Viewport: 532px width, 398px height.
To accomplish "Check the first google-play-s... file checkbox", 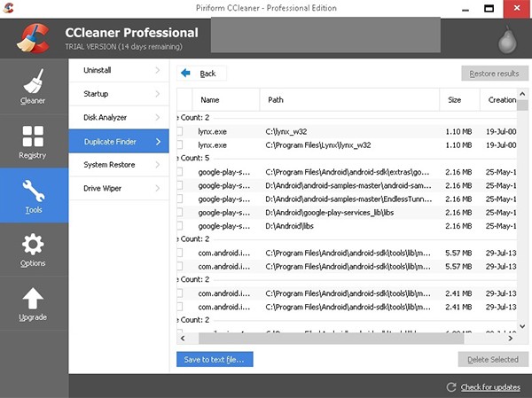I will coord(181,172).
